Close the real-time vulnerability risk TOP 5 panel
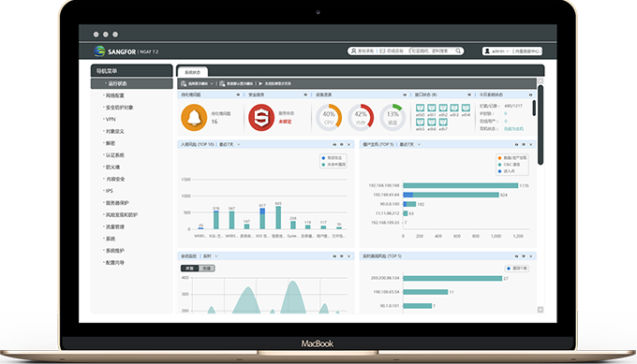637x364 pixels. pos(530,256)
